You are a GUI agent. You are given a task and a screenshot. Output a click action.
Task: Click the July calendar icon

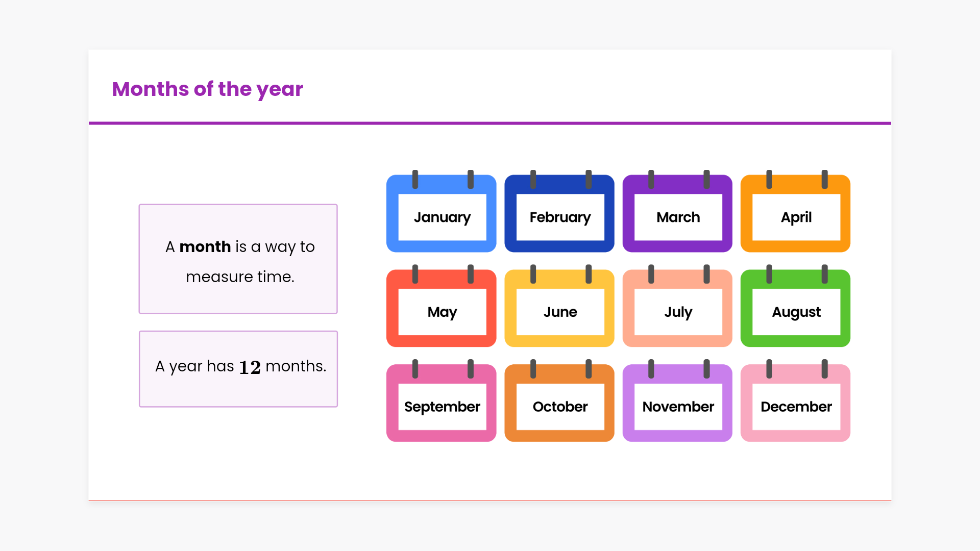677,308
